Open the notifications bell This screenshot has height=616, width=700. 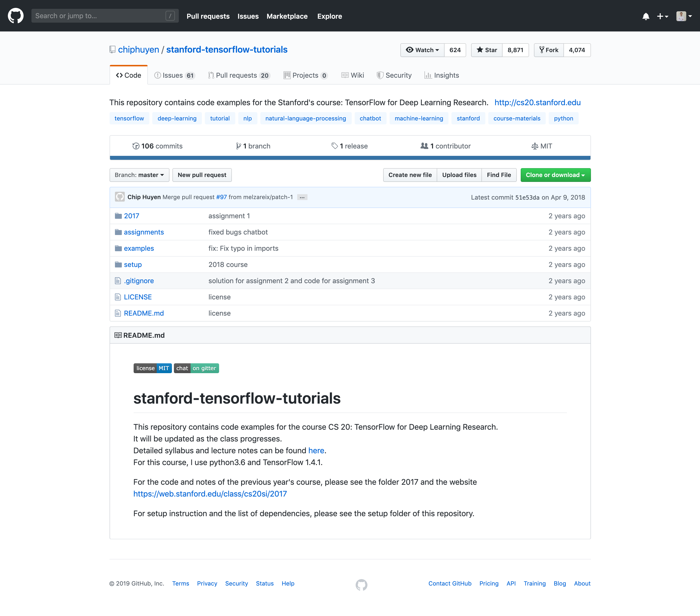coord(645,16)
